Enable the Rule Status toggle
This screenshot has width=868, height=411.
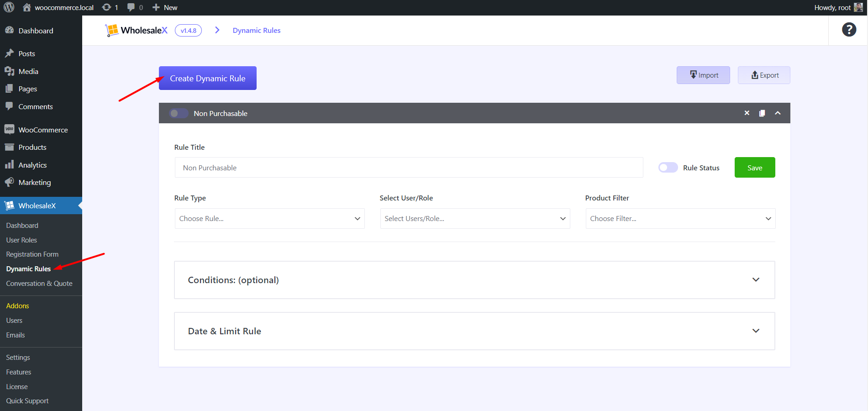(668, 168)
